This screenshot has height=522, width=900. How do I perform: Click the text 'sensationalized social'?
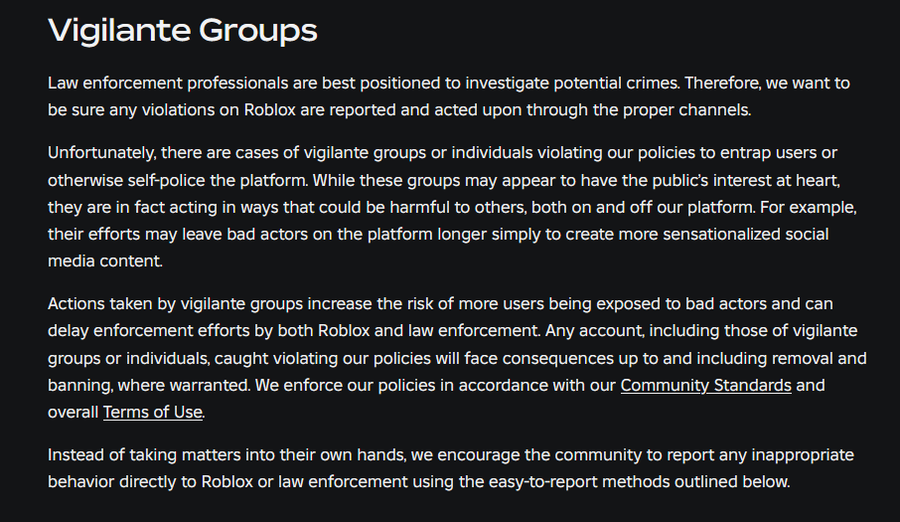click(x=746, y=234)
